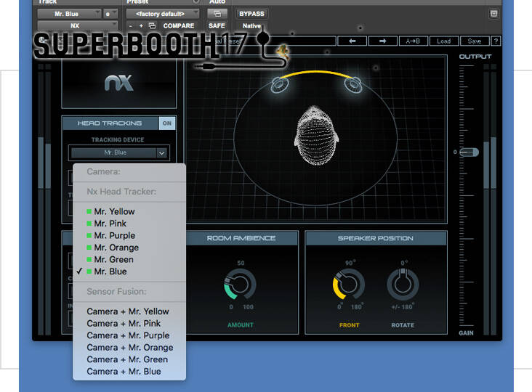The height and width of the screenshot is (392, 532).
Task: Click the preset copy icon beside COMPARE
Action: click(x=153, y=25)
